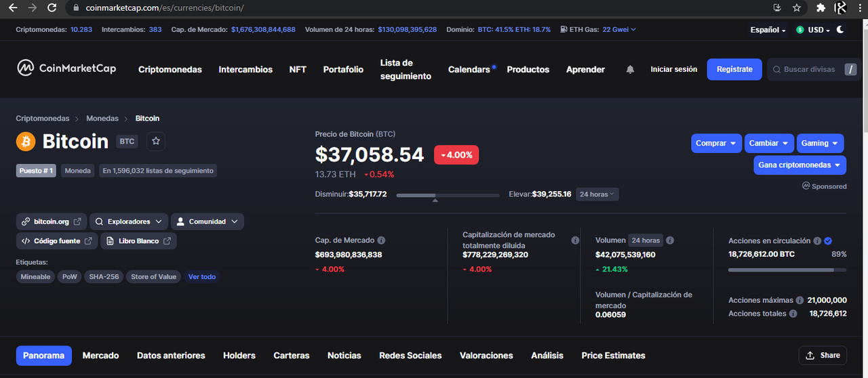This screenshot has height=378, width=868.
Task: Click the install app icon in address bar
Action: (x=778, y=8)
